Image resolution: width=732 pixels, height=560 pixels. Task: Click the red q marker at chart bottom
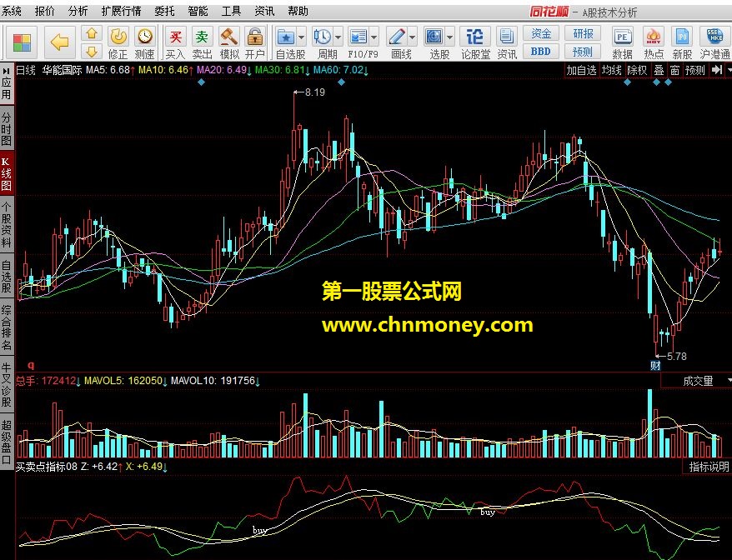click(32, 365)
